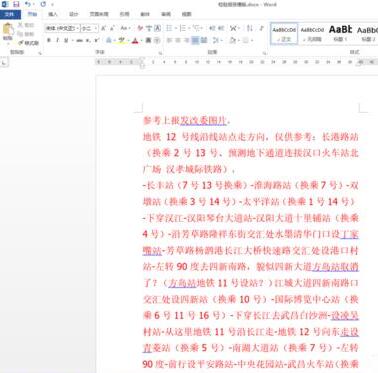The height and width of the screenshot is (373, 378).
Task: Open the Change Case Aa dropdown
Action: [125, 29]
